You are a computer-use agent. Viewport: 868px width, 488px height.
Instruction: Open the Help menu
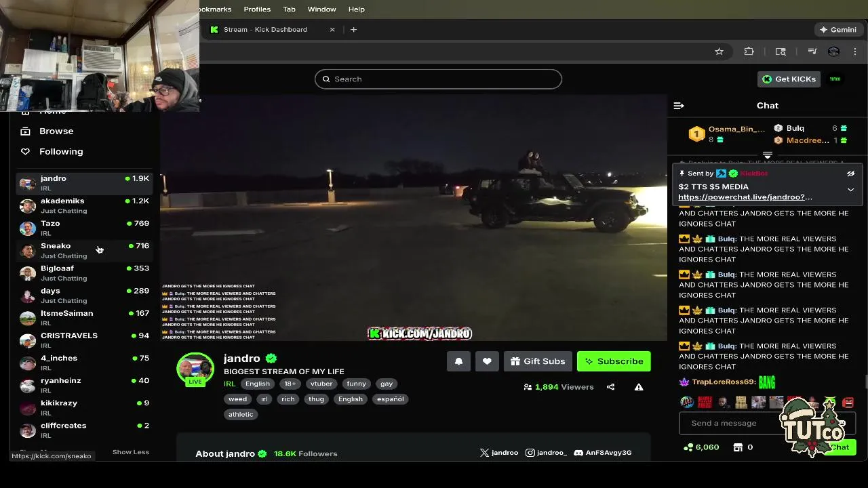356,9
